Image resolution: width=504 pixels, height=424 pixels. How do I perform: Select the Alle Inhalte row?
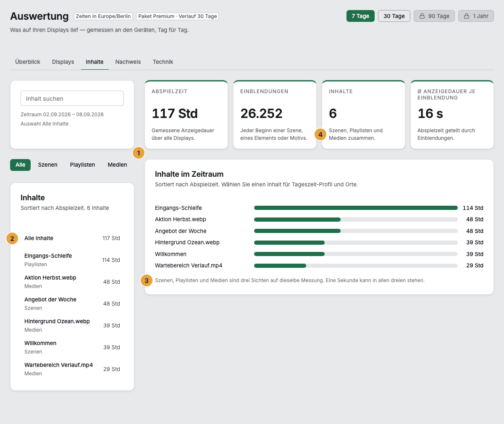pyautogui.click(x=72, y=238)
